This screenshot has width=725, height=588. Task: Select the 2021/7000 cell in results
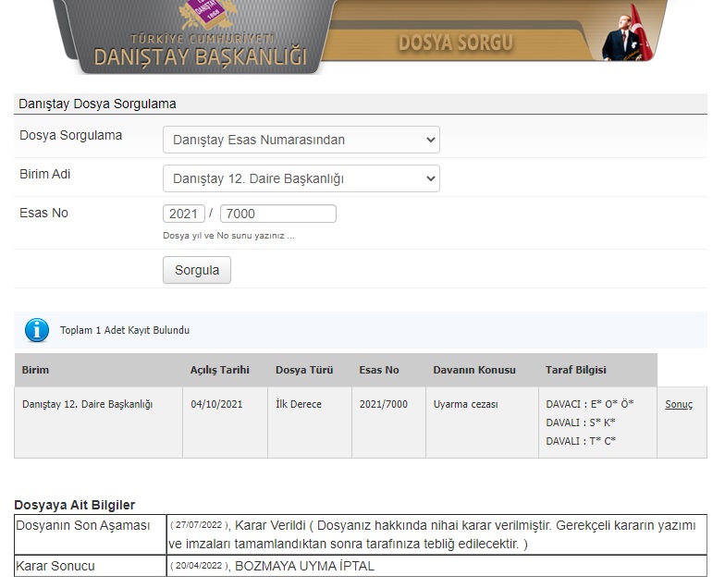pyautogui.click(x=383, y=405)
